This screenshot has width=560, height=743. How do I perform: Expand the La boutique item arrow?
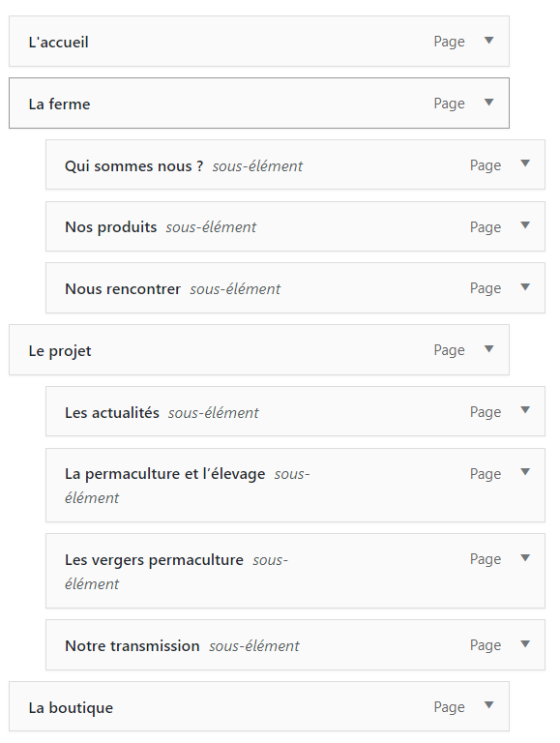click(489, 705)
